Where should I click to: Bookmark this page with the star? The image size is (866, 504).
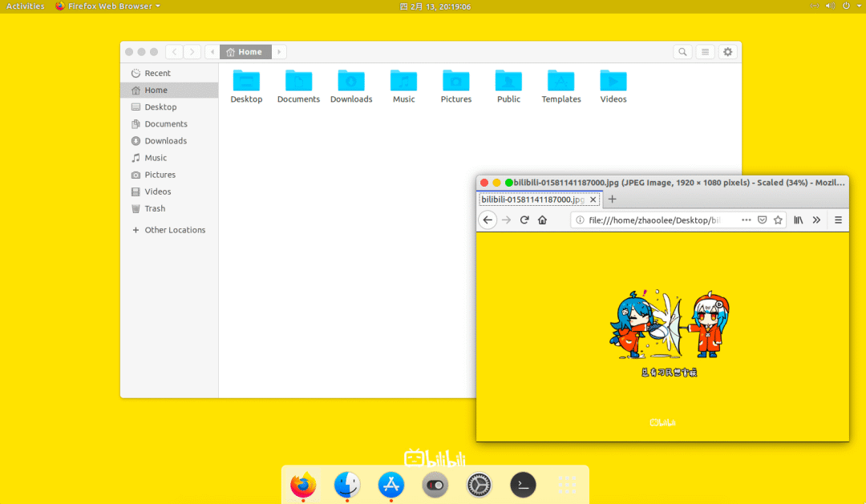point(778,220)
